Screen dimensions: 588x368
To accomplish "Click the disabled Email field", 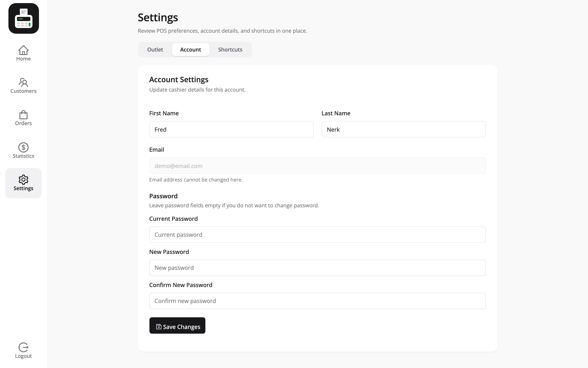I will pos(317,166).
